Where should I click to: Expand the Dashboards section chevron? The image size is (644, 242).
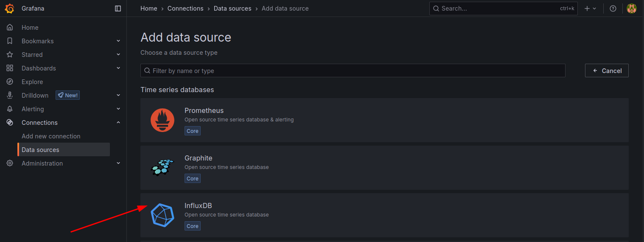pyautogui.click(x=118, y=68)
